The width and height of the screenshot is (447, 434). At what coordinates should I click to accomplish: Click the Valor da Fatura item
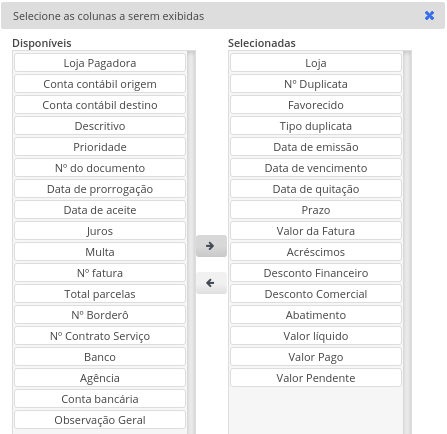[316, 231]
